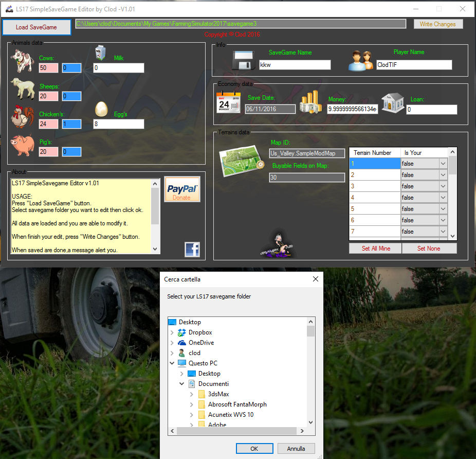Click the gold coins Money icon
Screen dimensions: 476x459
click(x=311, y=102)
